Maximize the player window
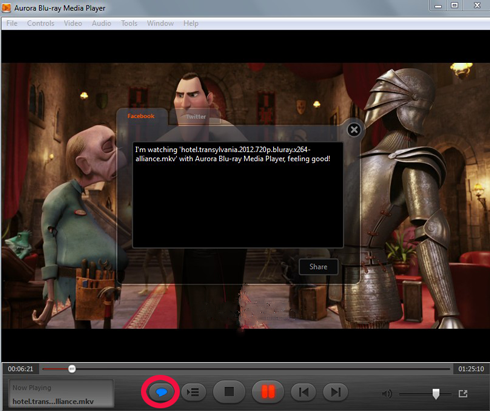490x411 pixels. pyautogui.click(x=455, y=6)
